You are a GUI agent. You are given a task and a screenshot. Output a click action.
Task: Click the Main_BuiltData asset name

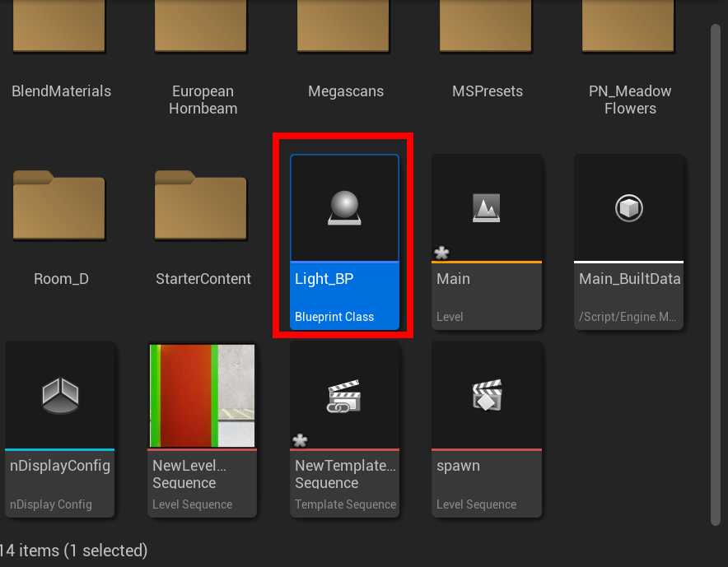[629, 279]
